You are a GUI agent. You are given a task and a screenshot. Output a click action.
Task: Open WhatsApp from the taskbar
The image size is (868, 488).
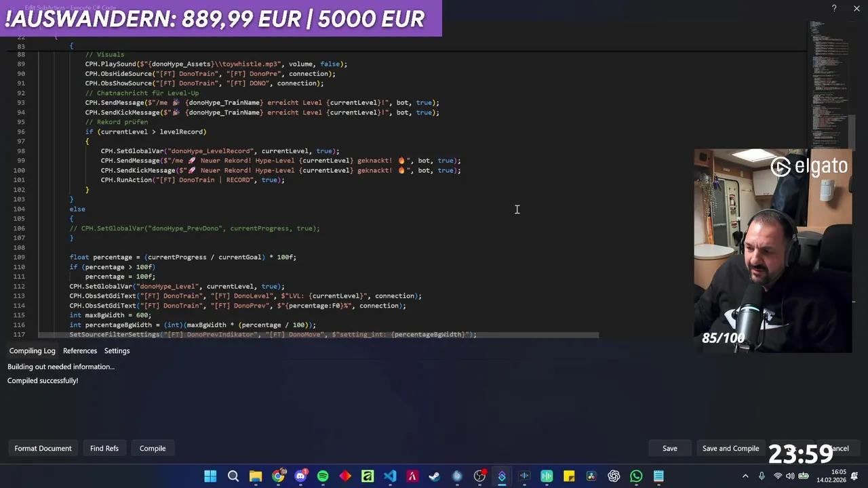636,476
